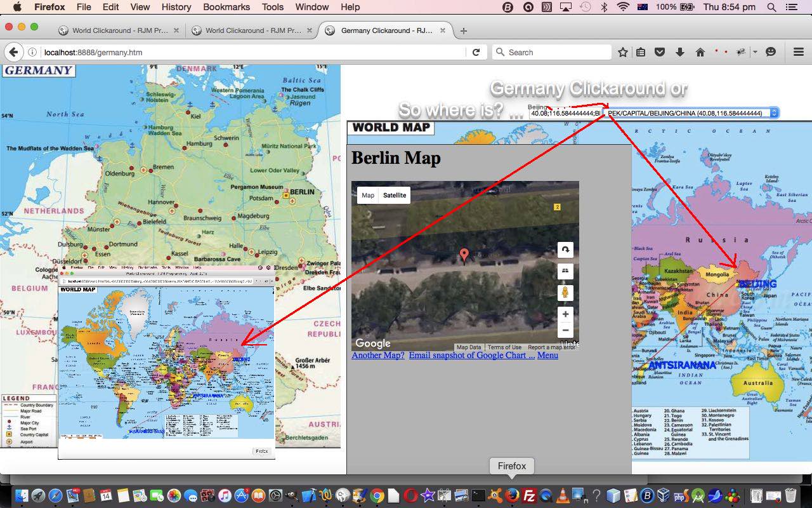
Task: Toggle tilt view on Google map
Action: [x=565, y=271]
